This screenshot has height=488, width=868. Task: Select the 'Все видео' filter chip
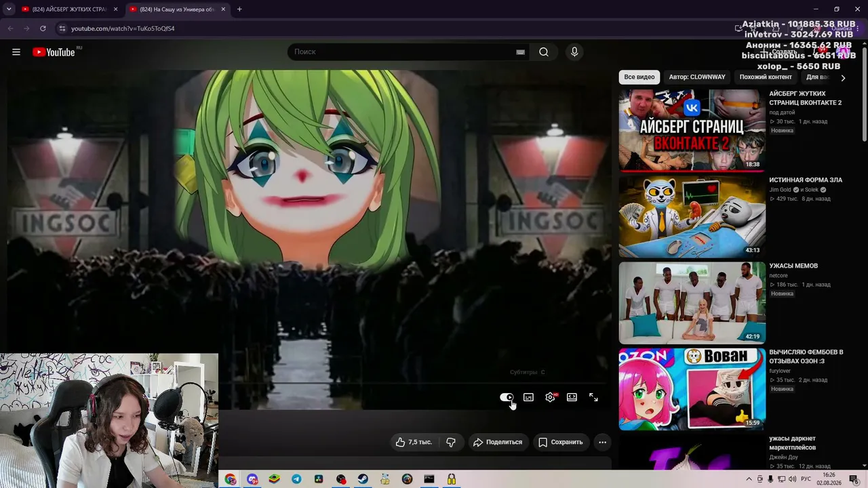[639, 77]
